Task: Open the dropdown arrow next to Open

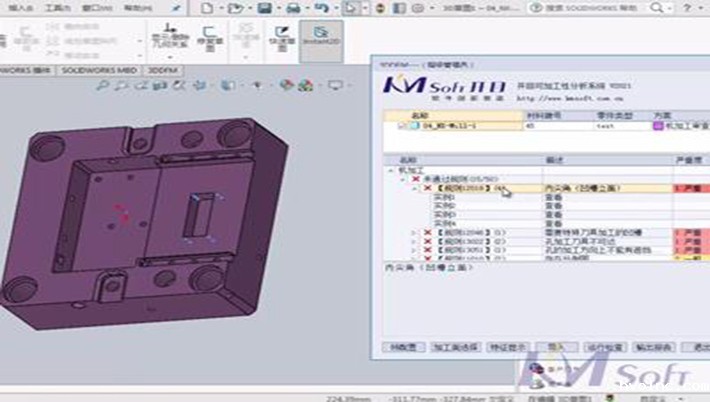Action: tap(250, 8)
